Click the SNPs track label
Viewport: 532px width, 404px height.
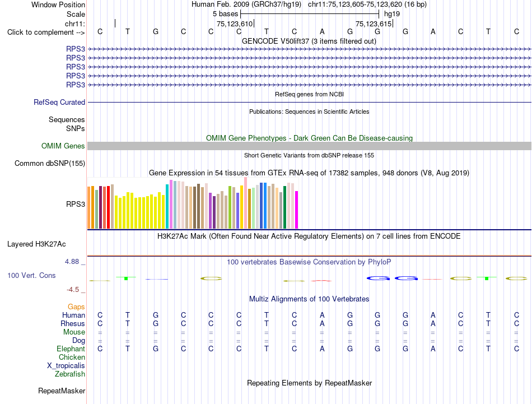76,128
